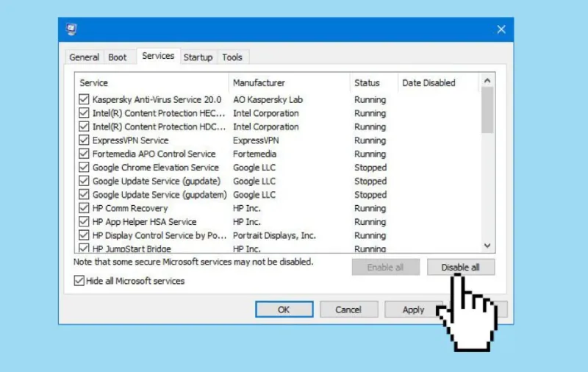
Task: Select the ExpressVPN manufacturer cell
Action: click(256, 140)
